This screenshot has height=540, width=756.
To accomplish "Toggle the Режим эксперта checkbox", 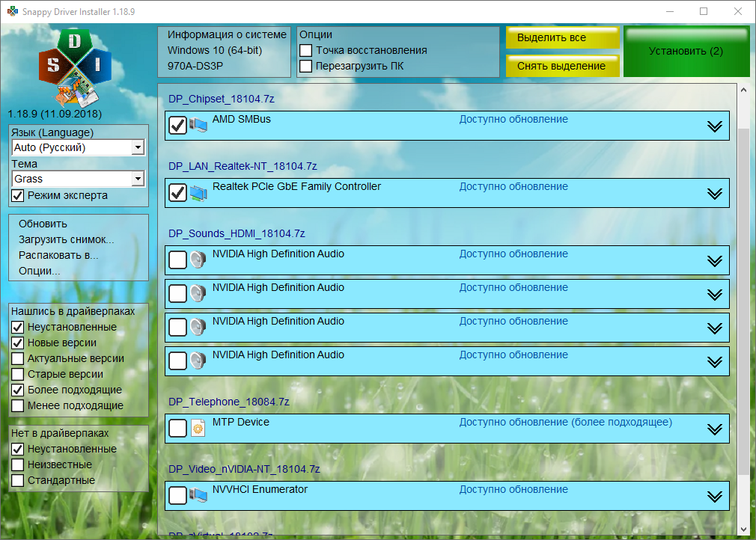I will (x=18, y=195).
